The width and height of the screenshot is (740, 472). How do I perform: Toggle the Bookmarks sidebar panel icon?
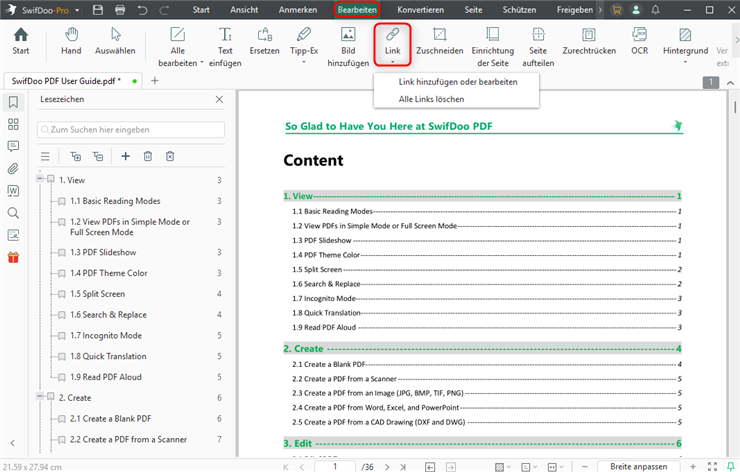pyautogui.click(x=13, y=102)
